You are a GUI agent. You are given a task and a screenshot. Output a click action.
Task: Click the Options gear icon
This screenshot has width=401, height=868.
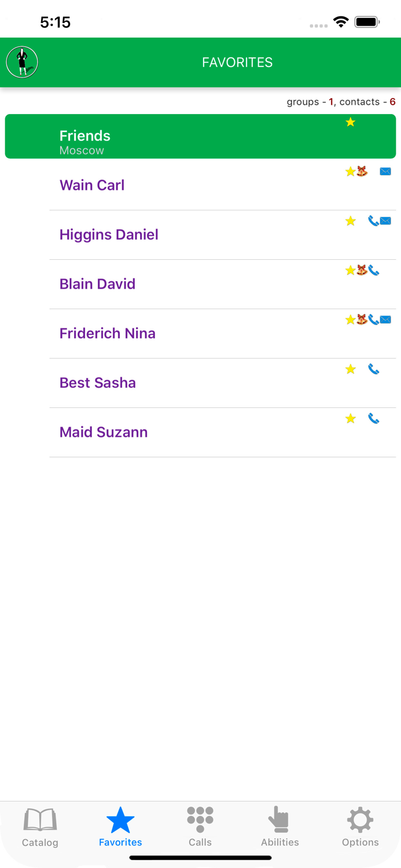point(360,818)
